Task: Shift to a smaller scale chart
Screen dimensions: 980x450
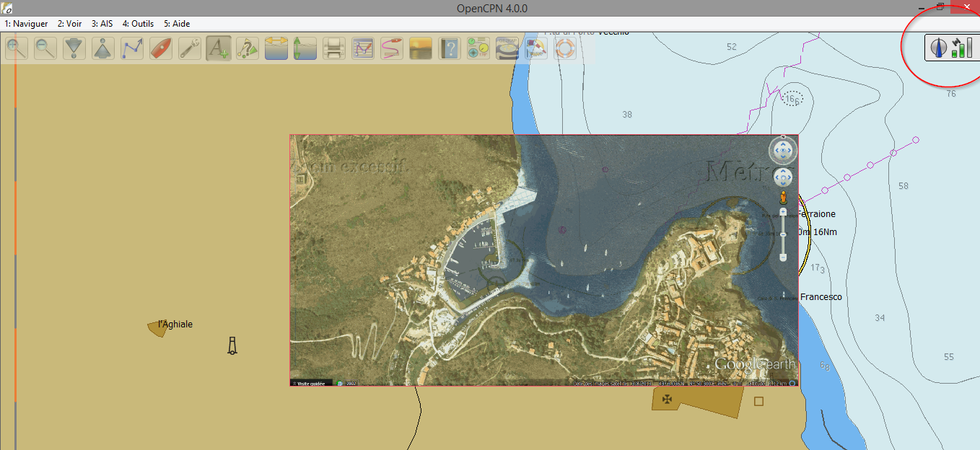Action: pos(103,49)
